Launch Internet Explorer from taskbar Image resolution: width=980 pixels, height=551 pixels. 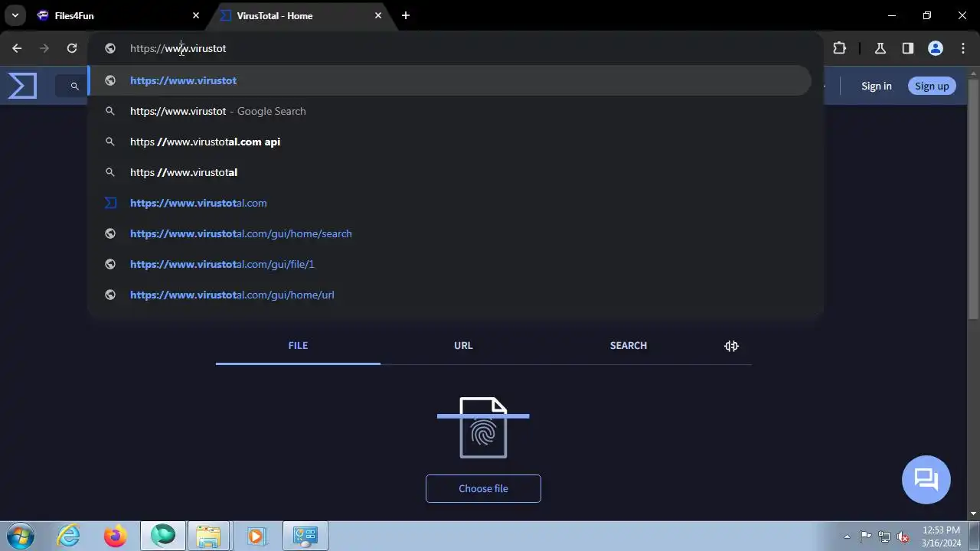(x=69, y=536)
